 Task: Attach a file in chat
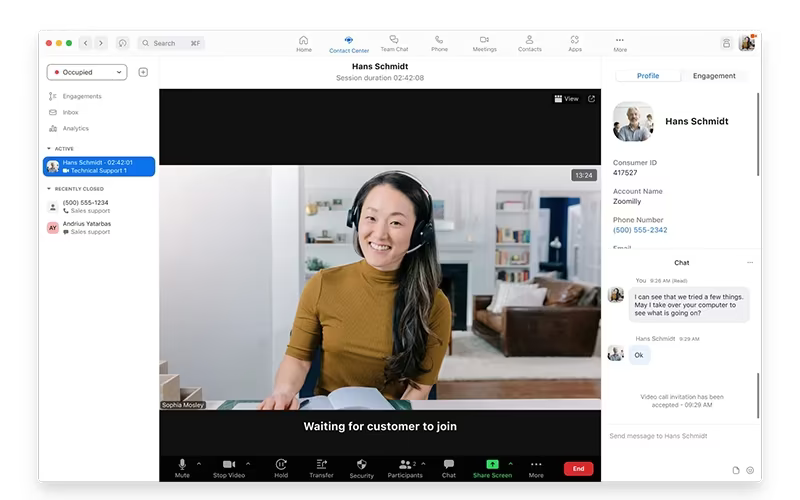tap(736, 470)
